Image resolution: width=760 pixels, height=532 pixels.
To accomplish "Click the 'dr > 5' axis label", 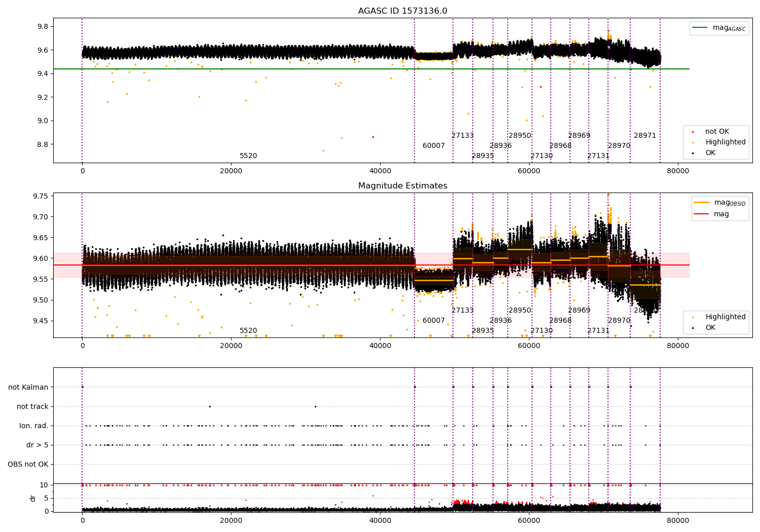I will (37, 445).
